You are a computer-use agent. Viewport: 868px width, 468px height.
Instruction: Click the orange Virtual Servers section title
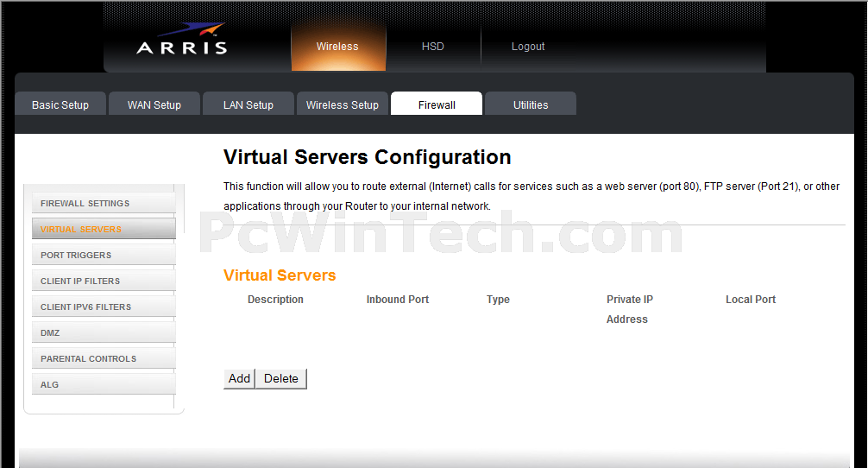280,275
